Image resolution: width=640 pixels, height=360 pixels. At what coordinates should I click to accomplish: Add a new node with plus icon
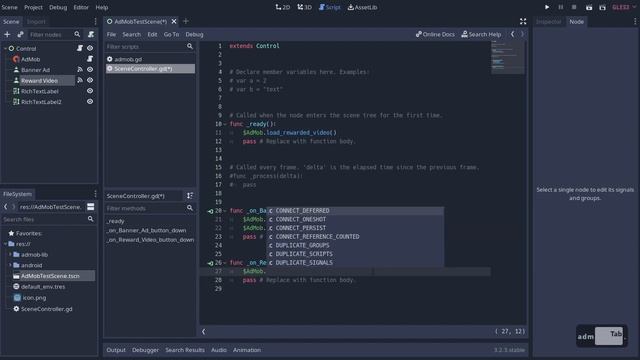point(7,35)
